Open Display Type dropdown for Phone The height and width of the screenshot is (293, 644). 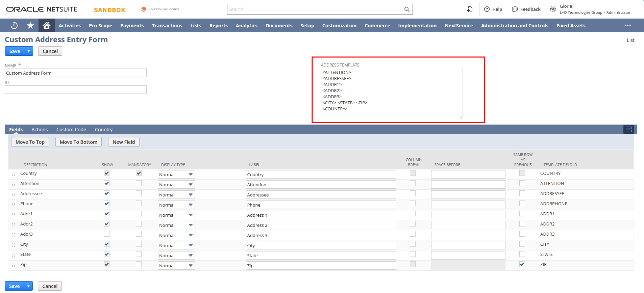191,205
